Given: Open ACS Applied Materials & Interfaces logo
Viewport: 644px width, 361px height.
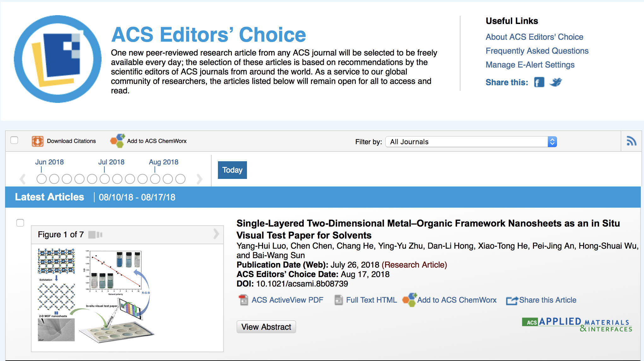Looking at the screenshot, I should [x=577, y=325].
